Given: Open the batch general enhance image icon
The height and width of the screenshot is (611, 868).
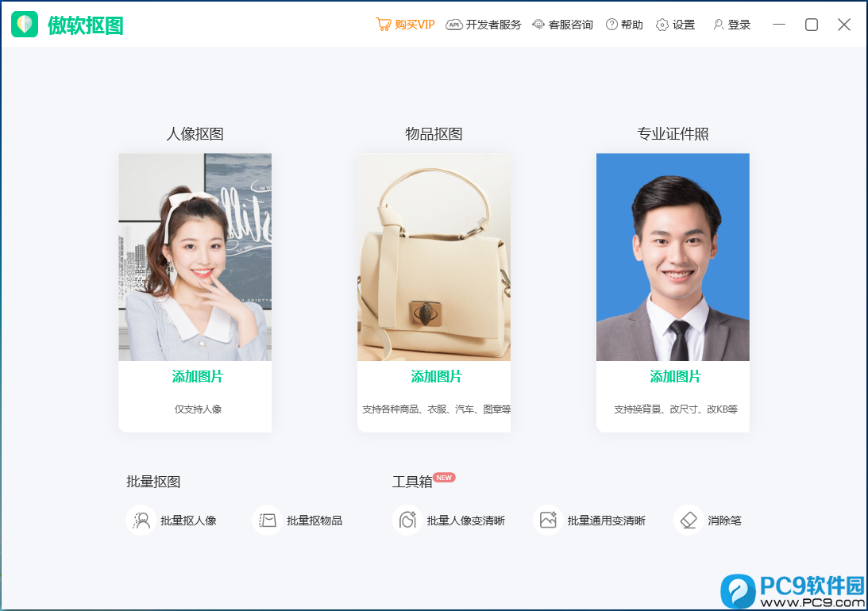Looking at the screenshot, I should pos(548,521).
